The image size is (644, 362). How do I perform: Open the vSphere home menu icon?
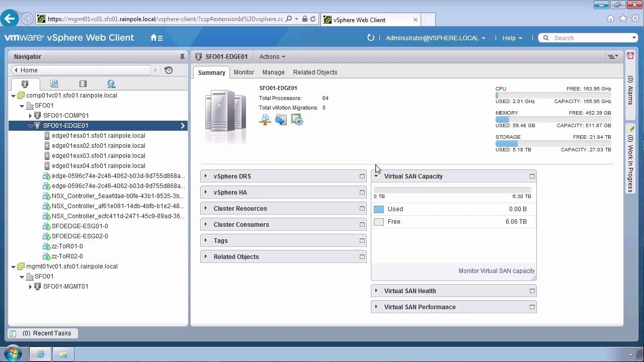156,38
